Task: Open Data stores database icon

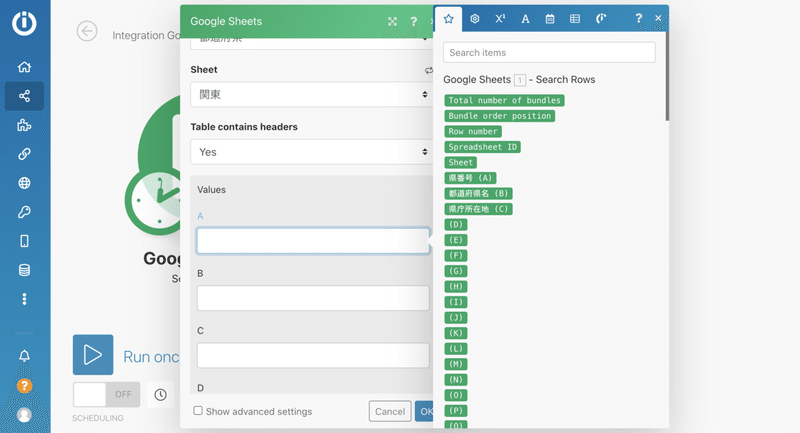Action: [24, 270]
